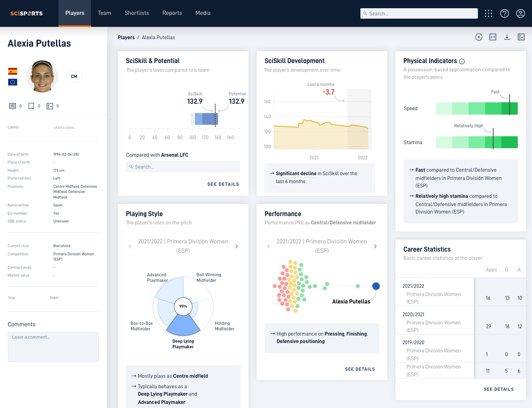Click the Box-to-Box Midfielder chart label

(141, 326)
